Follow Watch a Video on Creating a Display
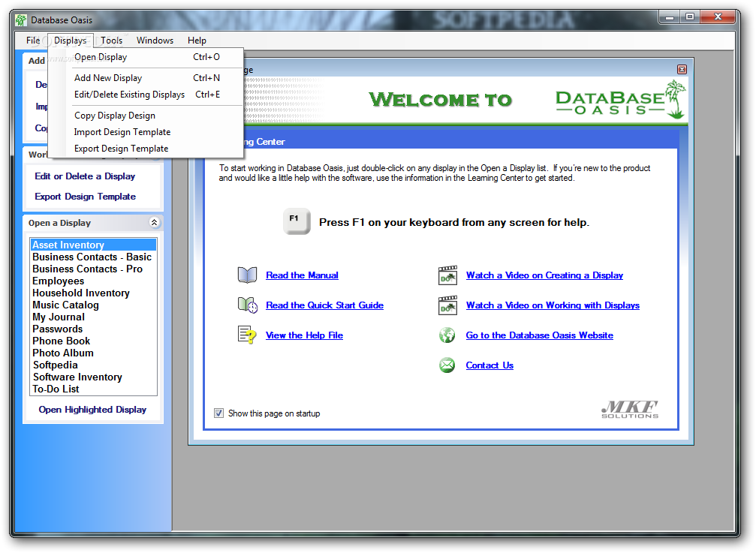This screenshot has width=756, height=553. point(544,275)
